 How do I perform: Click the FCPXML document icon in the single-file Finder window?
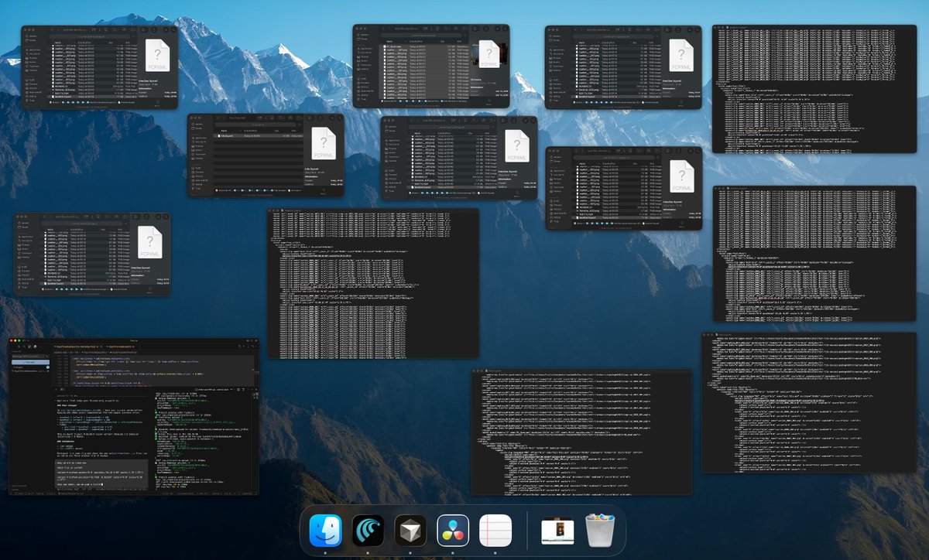coord(324,143)
